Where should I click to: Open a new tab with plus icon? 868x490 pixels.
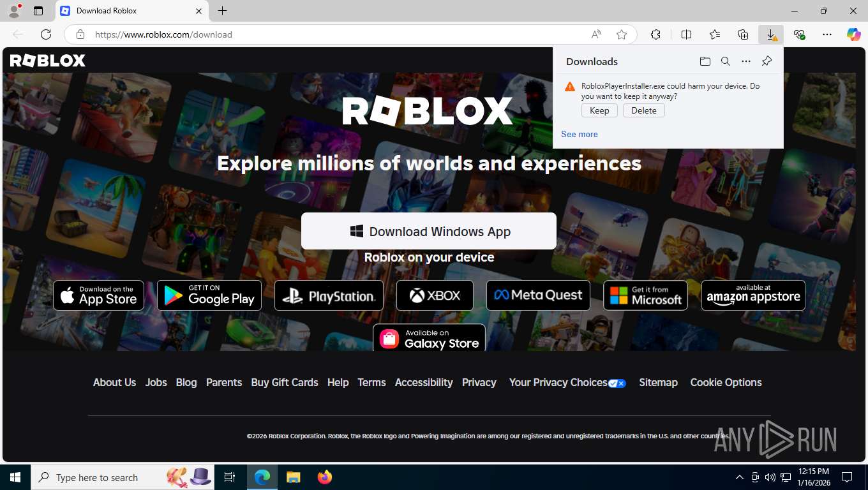[222, 11]
